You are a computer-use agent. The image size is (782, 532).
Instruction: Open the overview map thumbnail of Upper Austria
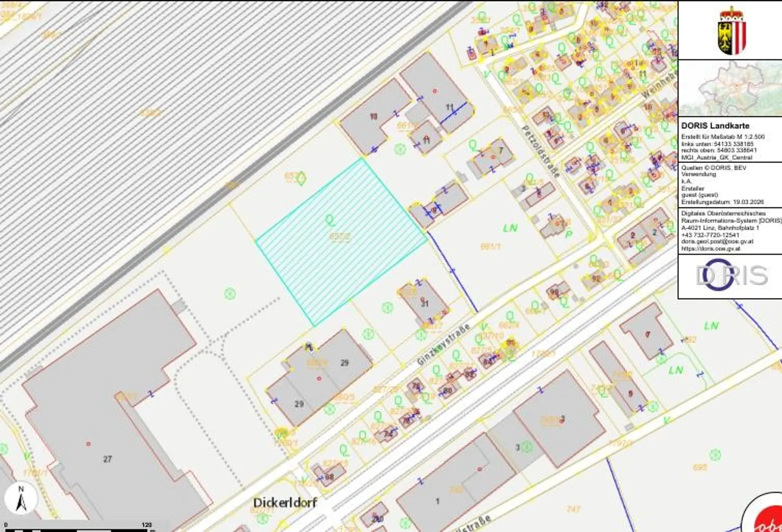pyautogui.click(x=730, y=88)
